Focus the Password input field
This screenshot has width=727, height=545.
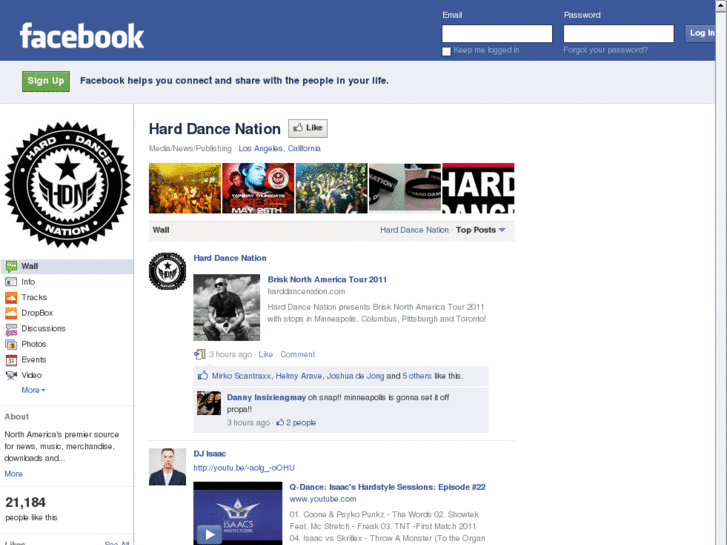(619, 33)
